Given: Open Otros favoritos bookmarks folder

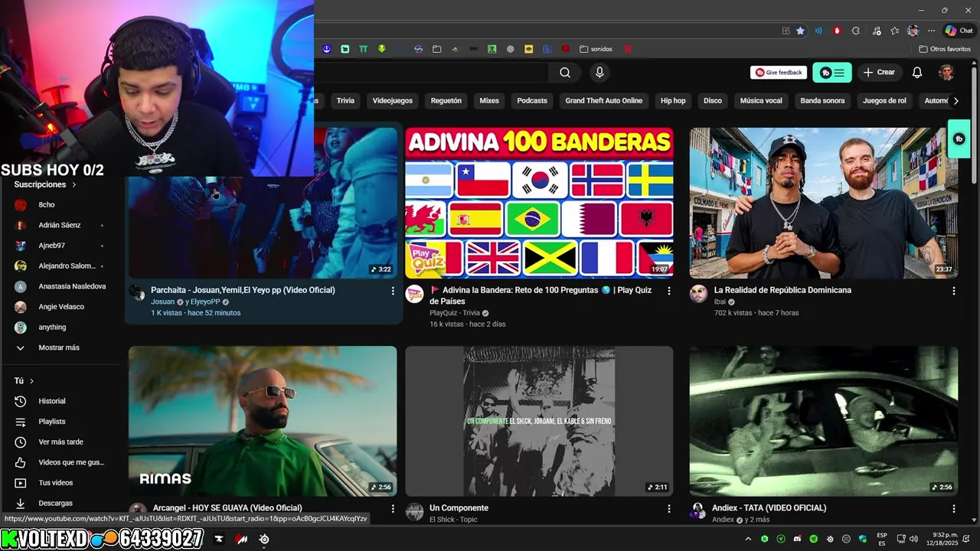Looking at the screenshot, I should pyautogui.click(x=945, y=49).
